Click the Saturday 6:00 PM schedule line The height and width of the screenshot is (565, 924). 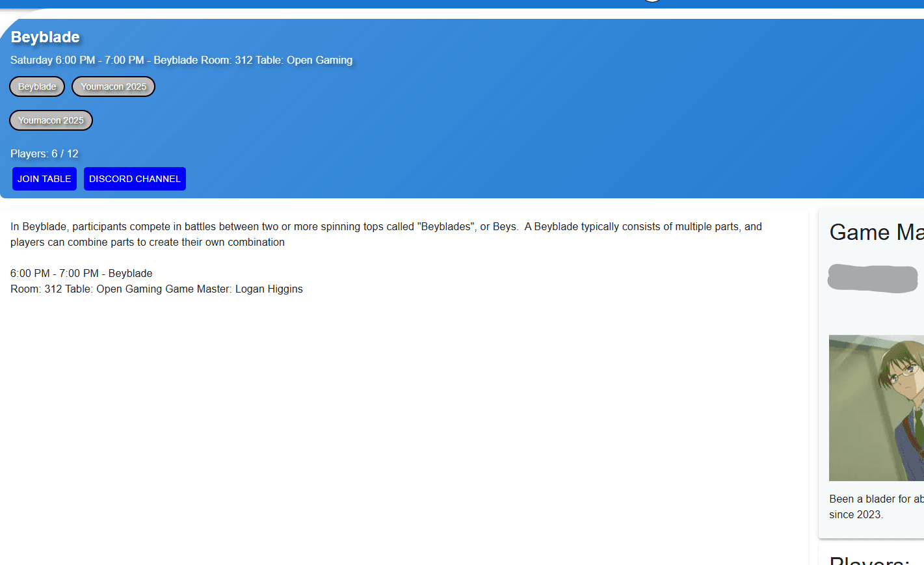(181, 60)
